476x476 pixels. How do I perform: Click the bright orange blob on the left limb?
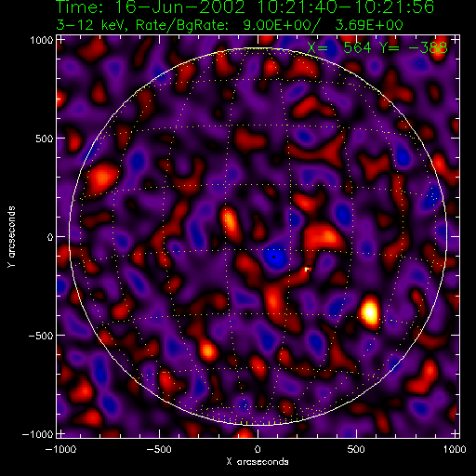(x=102, y=178)
